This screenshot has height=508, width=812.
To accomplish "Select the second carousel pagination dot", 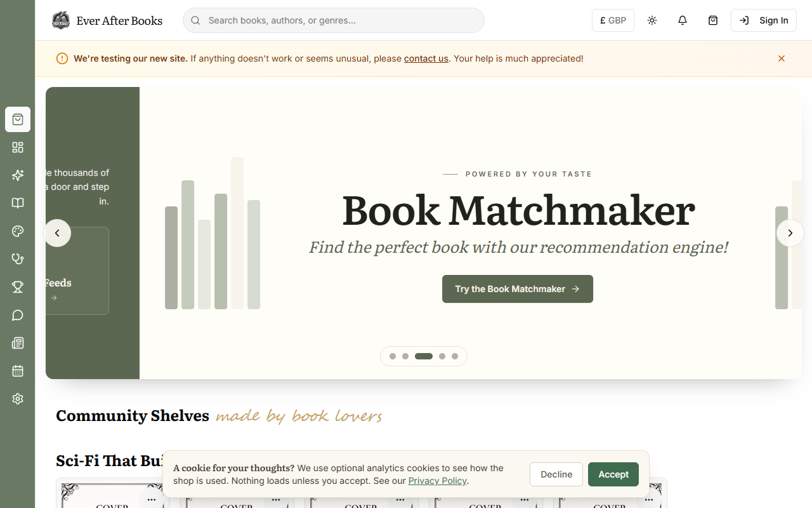I will (x=405, y=356).
